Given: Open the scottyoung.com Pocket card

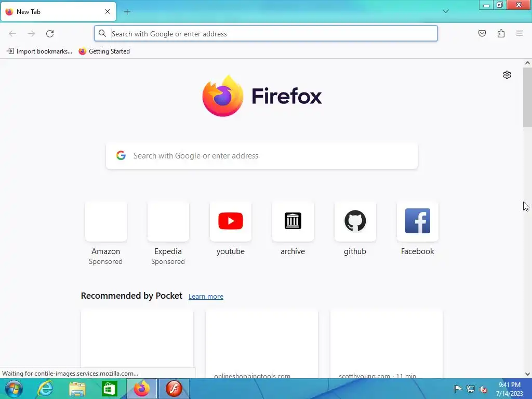Looking at the screenshot, I should [x=387, y=343].
